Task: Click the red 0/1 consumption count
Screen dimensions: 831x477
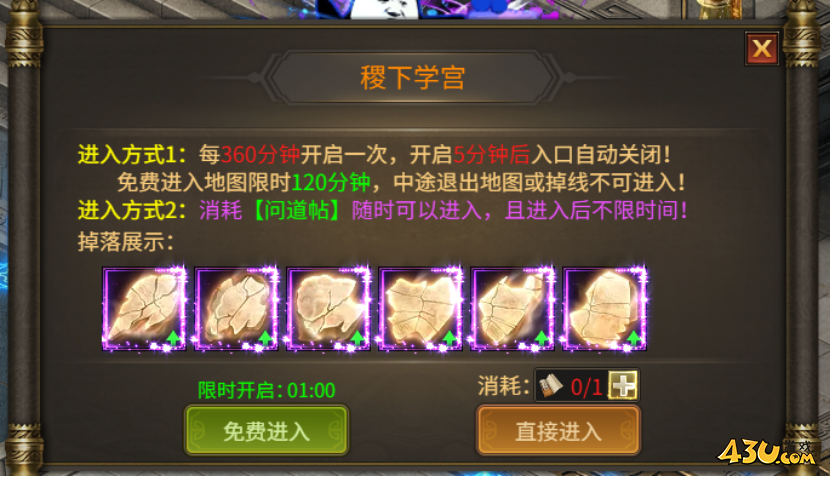Action: (586, 387)
